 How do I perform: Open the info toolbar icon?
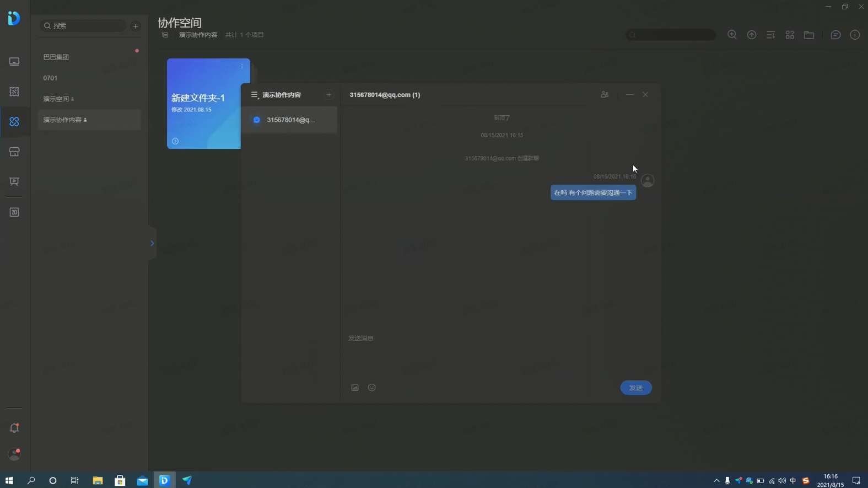click(x=855, y=35)
